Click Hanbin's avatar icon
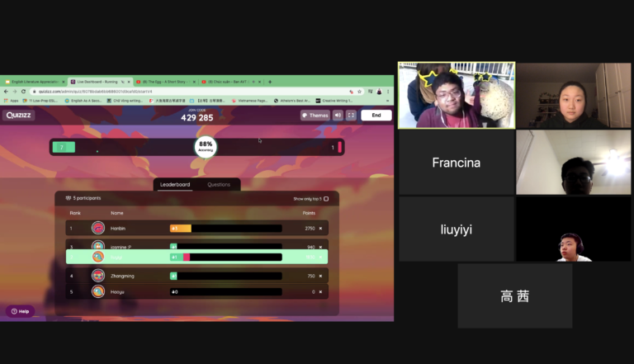Image resolution: width=634 pixels, height=364 pixels. (98, 228)
